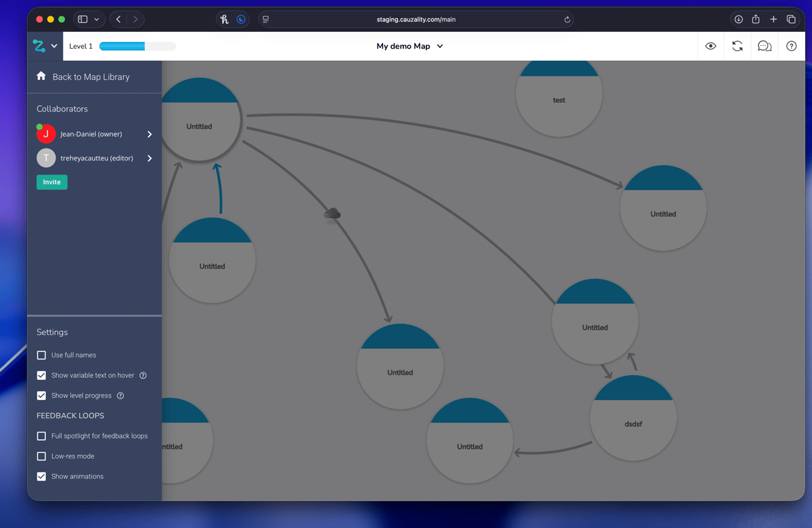
Task: Click the treheyacautteu (editor) name
Action: (97, 158)
